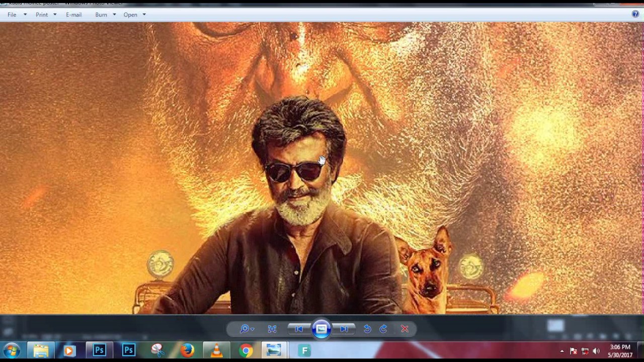Open the Burn menu
Screen dimensions: 644x362
pyautogui.click(x=101, y=15)
